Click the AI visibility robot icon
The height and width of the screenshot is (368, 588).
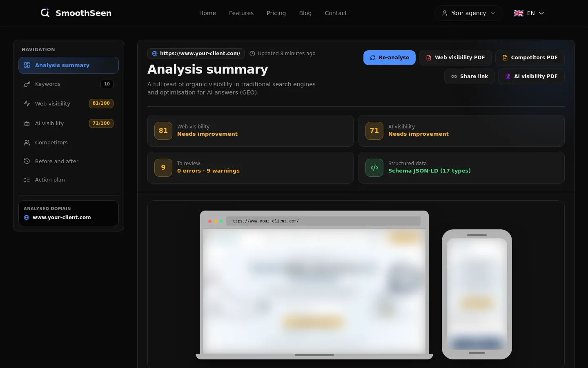tap(27, 123)
